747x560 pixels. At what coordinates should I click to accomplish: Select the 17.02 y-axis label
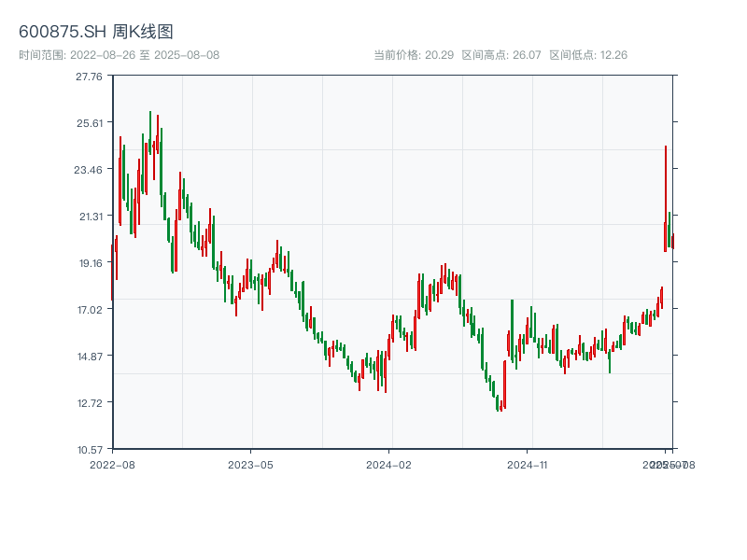90,310
